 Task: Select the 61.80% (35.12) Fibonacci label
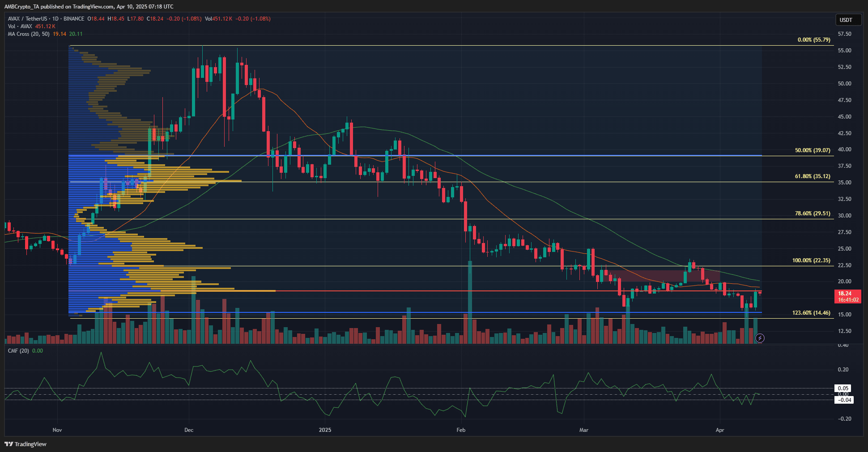pos(813,176)
